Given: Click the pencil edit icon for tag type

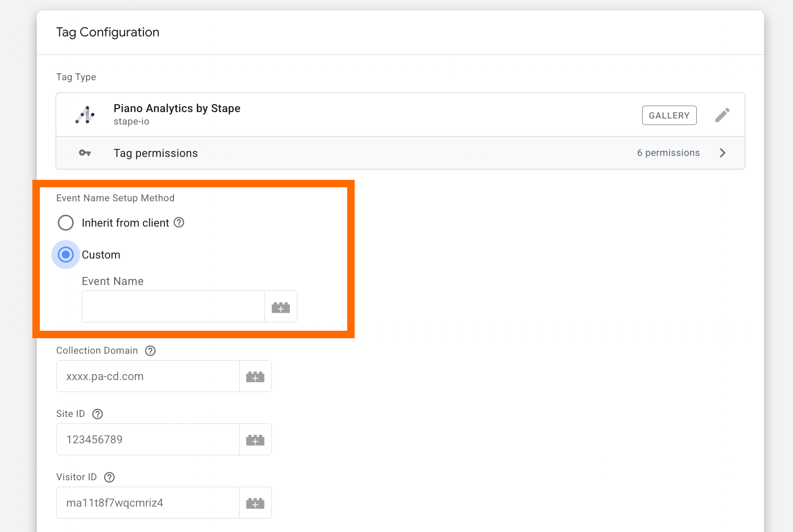Looking at the screenshot, I should [x=722, y=115].
